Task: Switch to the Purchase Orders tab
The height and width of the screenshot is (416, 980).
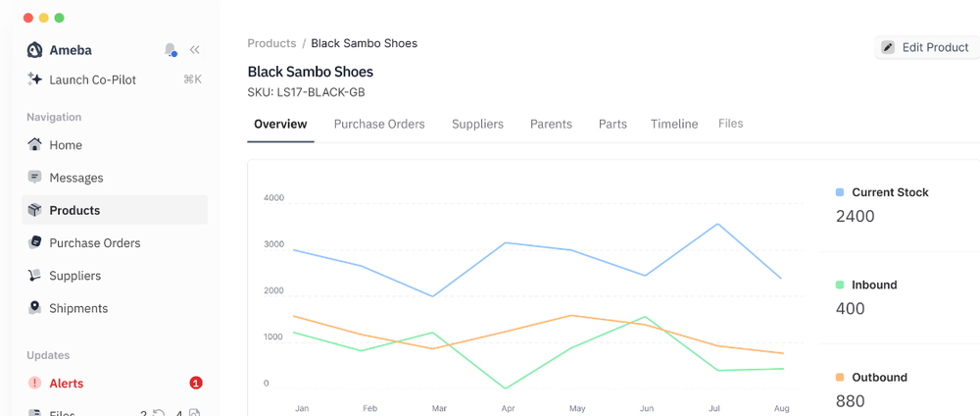Action: [379, 125]
